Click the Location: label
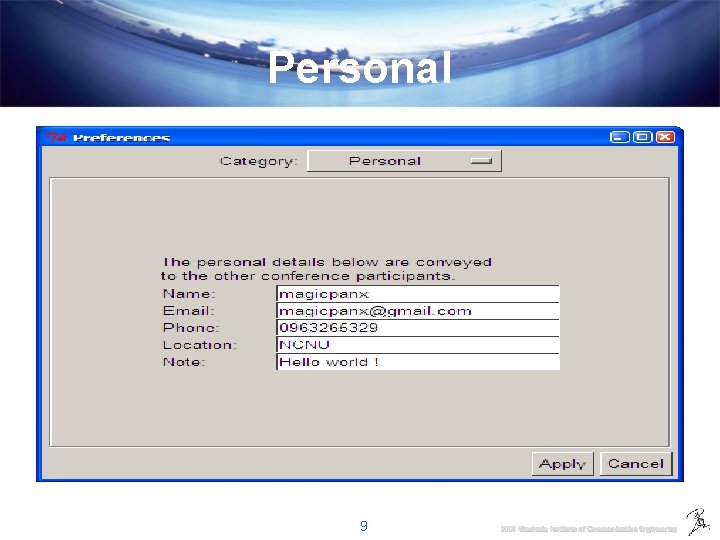Image resolution: width=720 pixels, height=540 pixels. coord(199,345)
